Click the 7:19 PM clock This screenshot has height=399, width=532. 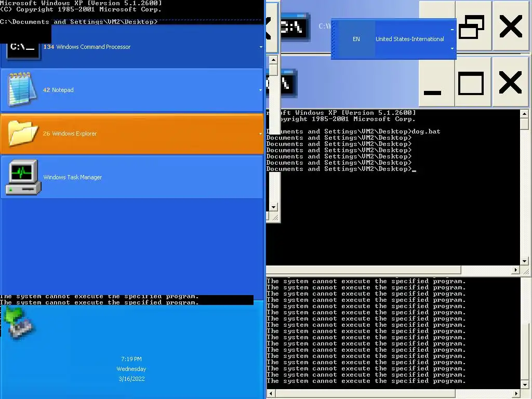point(131,359)
